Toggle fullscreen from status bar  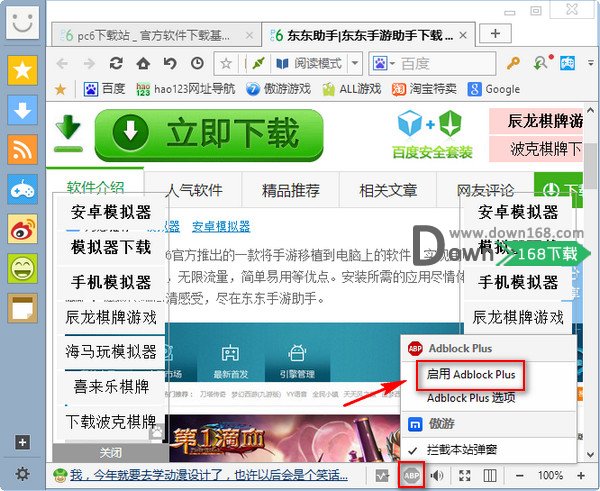465,476
